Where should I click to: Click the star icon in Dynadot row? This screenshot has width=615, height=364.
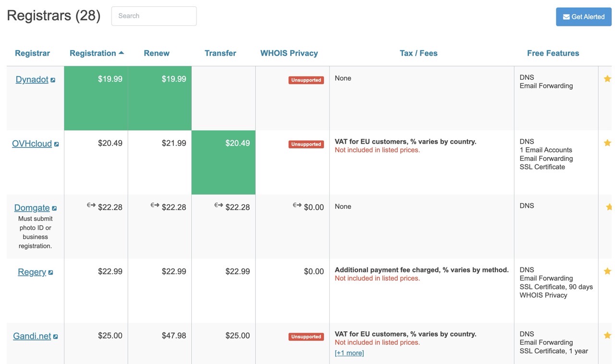tap(607, 78)
